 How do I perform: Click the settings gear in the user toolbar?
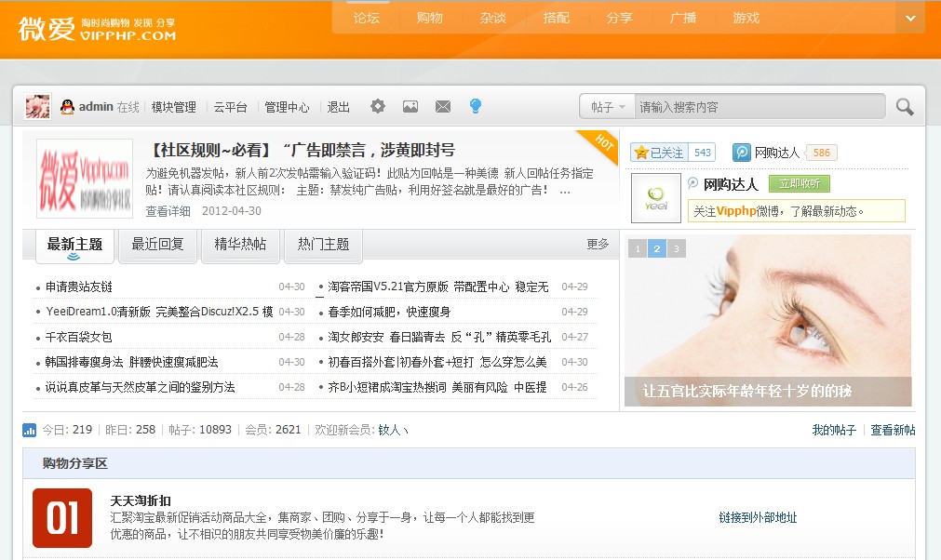377,107
